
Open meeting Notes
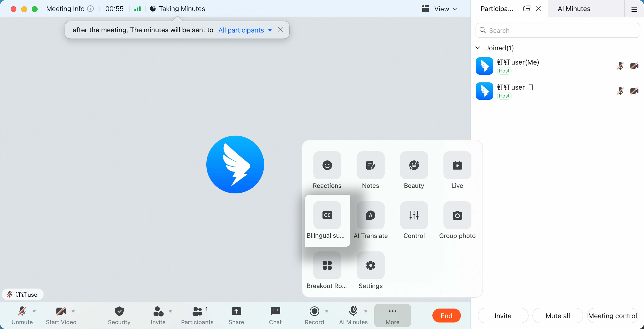pyautogui.click(x=370, y=165)
